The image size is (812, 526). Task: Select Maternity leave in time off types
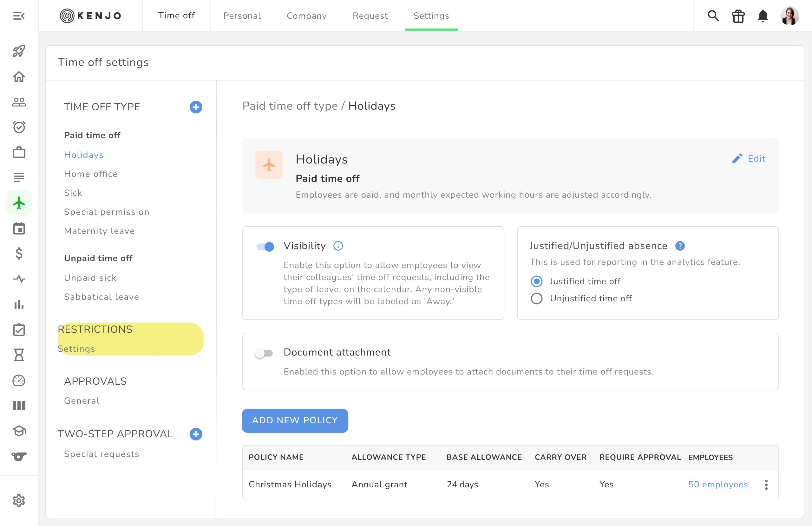pos(99,231)
